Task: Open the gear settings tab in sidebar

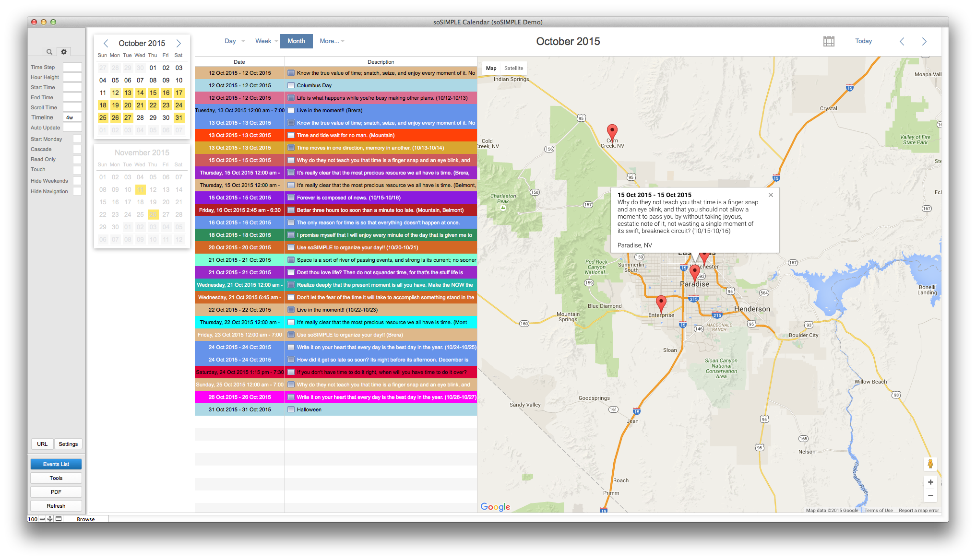Action: (x=64, y=52)
